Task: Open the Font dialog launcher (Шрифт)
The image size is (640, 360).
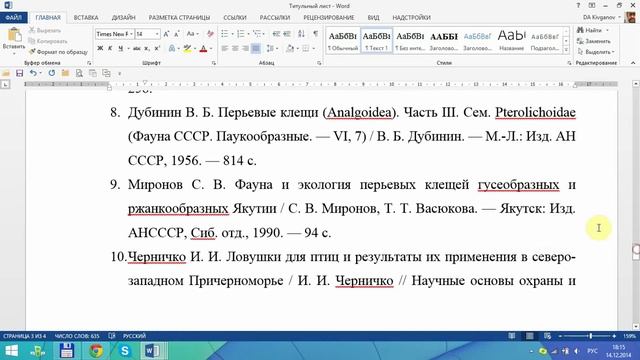Action: [213, 63]
